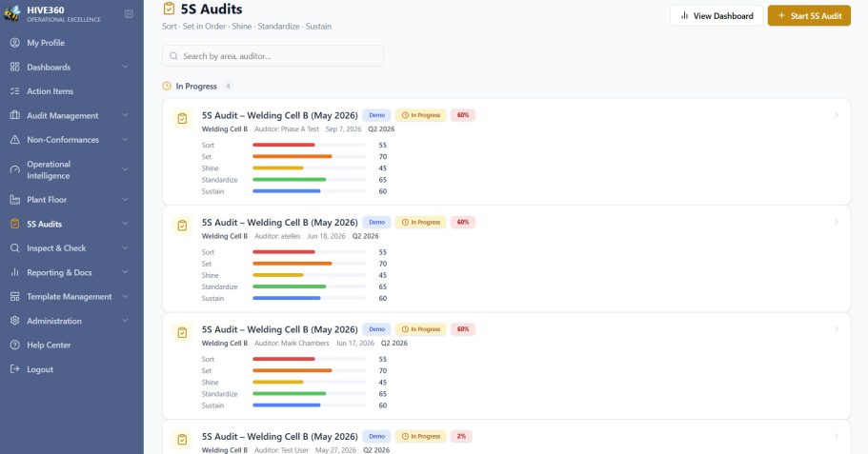Click the My Profile user icon
The width and height of the screenshot is (868, 454).
(x=15, y=43)
